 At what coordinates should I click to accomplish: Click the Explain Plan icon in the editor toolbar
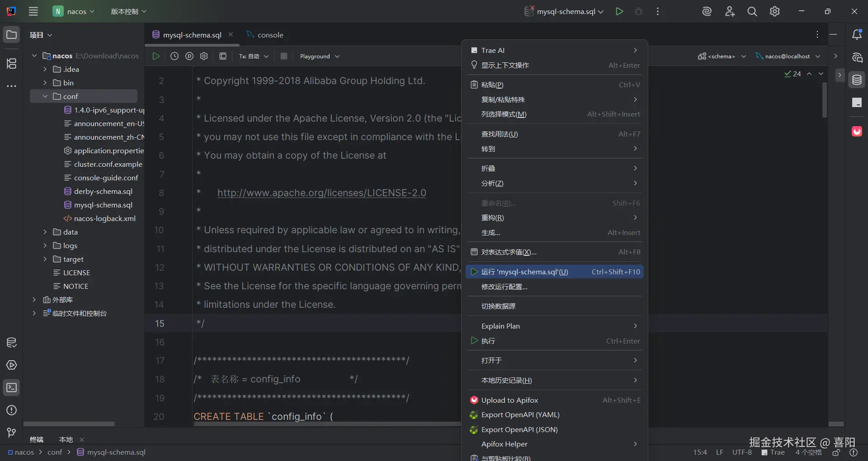[189, 56]
